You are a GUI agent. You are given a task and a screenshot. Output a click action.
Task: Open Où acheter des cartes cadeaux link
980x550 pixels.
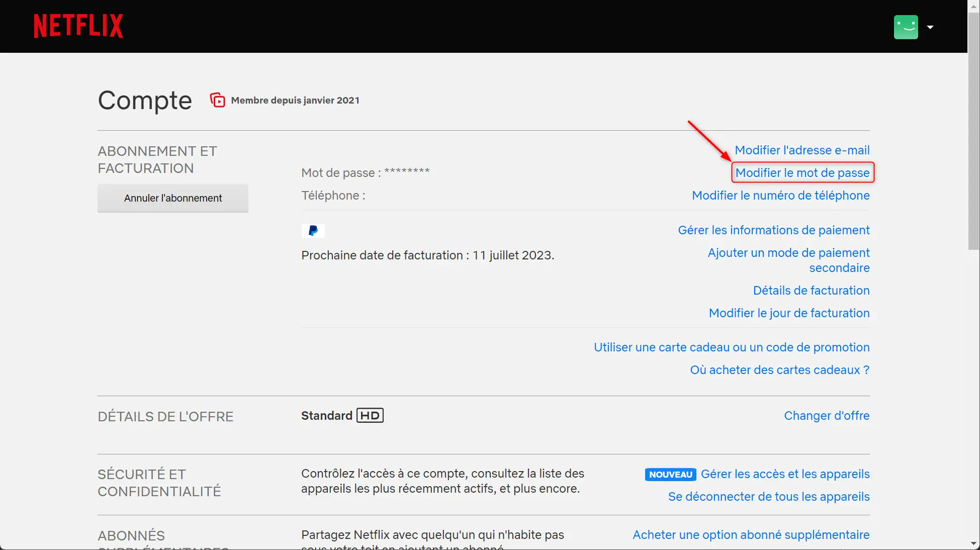[780, 370]
